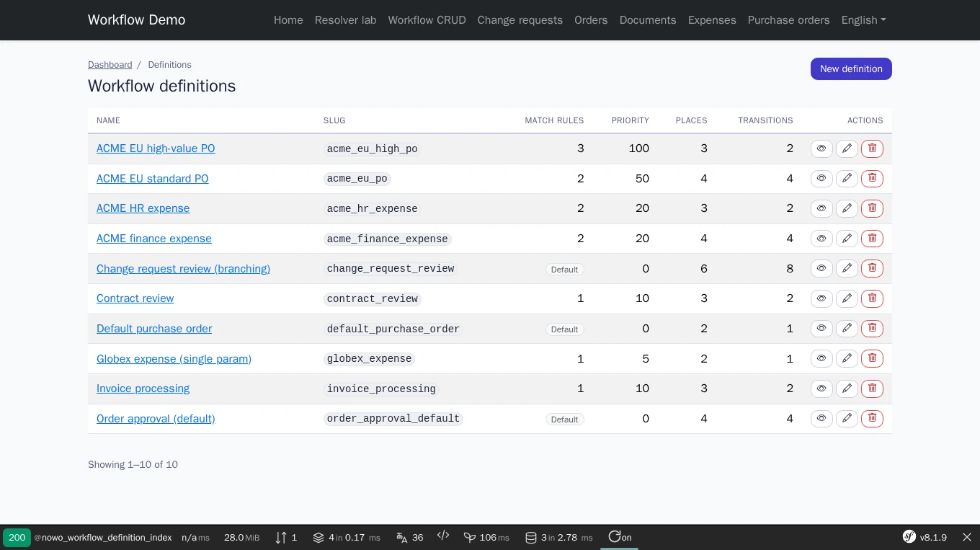The width and height of the screenshot is (980, 550).
Task: Click 28.0 MiB memory usage entry
Action: (x=241, y=537)
